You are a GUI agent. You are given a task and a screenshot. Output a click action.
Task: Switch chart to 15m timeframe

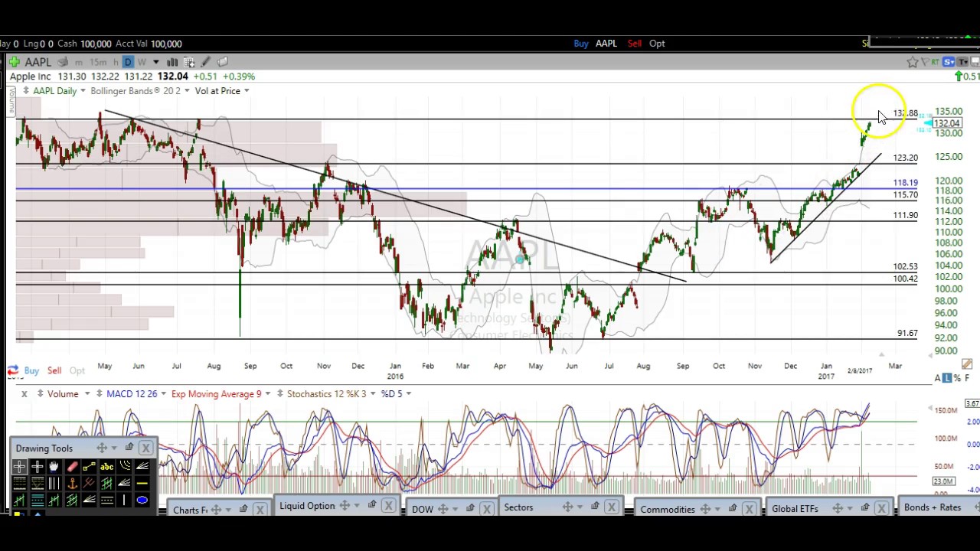[98, 62]
